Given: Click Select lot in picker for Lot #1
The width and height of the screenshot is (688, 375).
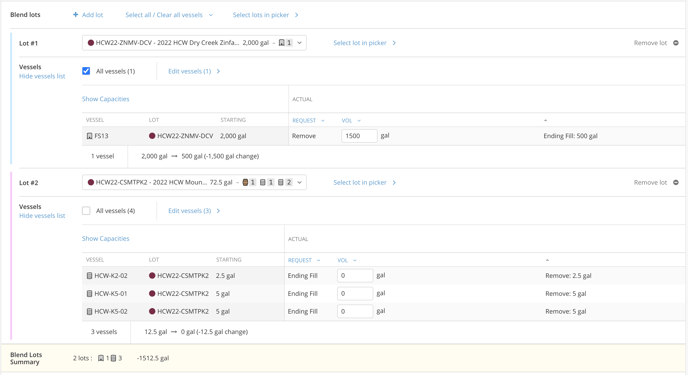Looking at the screenshot, I should point(360,43).
